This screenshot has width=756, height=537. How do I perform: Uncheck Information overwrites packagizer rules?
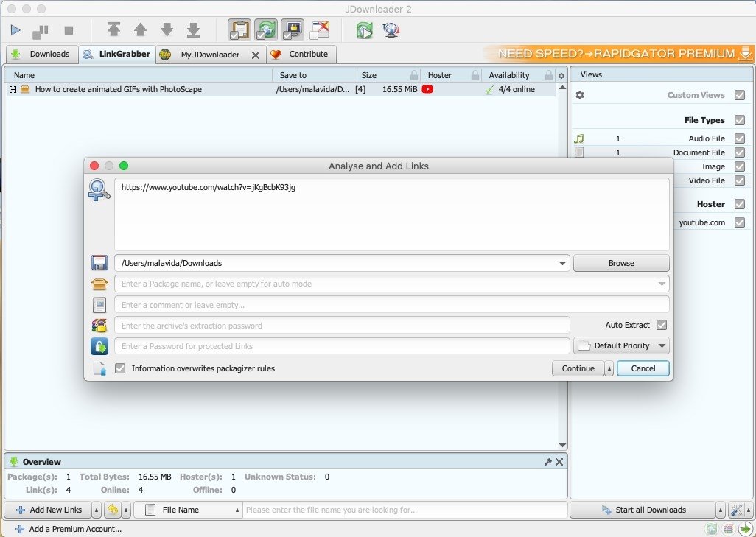pyautogui.click(x=120, y=368)
